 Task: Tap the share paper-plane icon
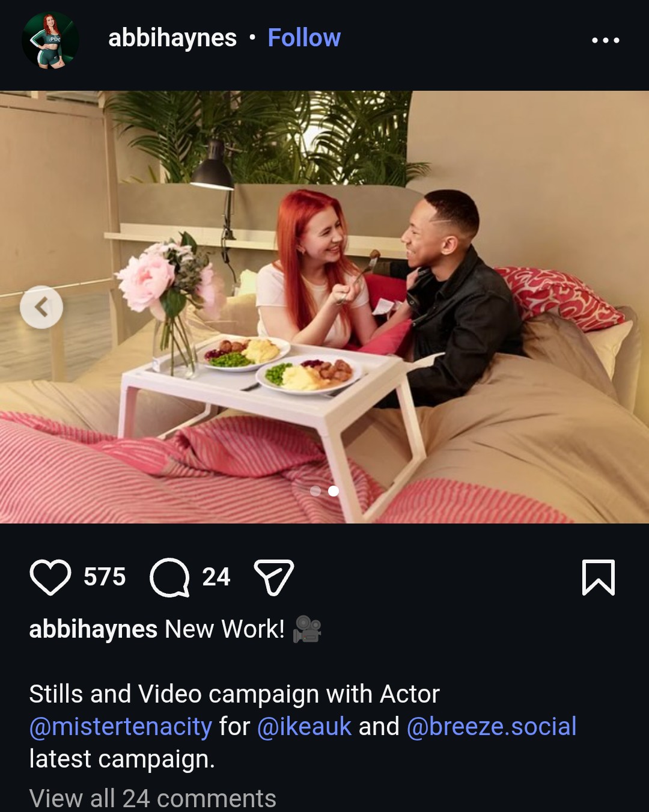274,577
